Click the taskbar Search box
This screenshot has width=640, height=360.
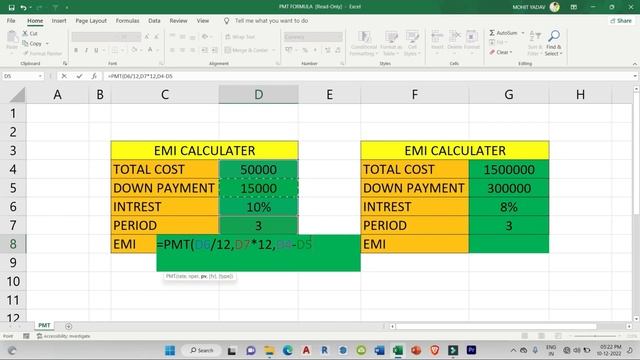point(202,350)
